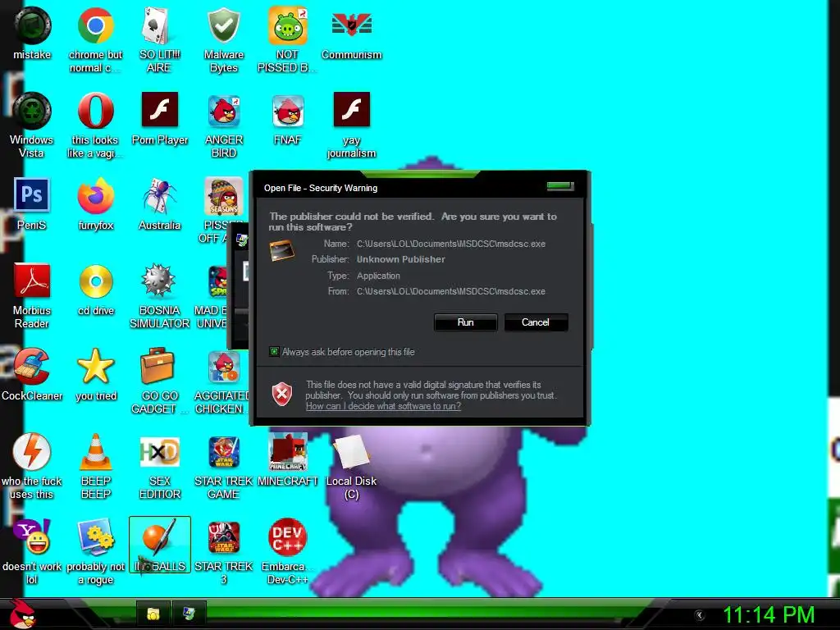The width and height of the screenshot is (840, 630).
Task: Open the 'NOT PISSED B...' green pig icon
Action: (x=287, y=25)
